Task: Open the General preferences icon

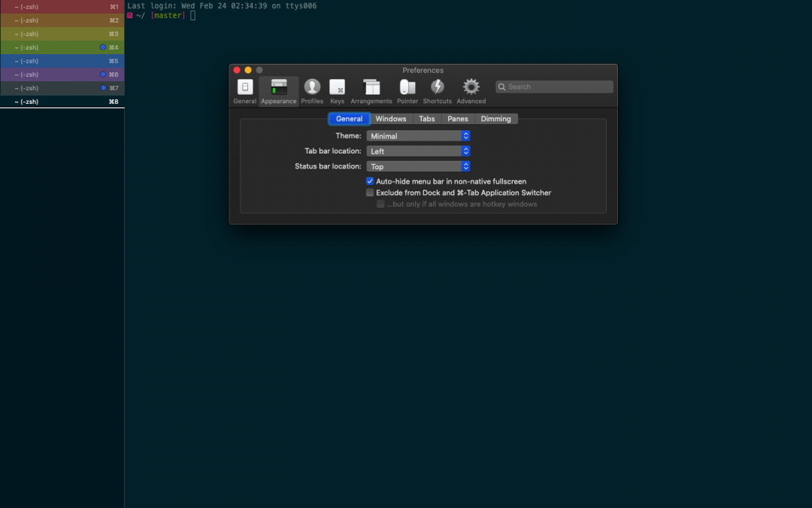Action: tap(244, 90)
